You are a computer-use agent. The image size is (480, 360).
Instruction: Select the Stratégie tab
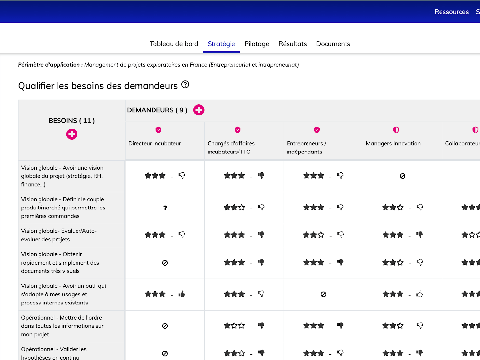click(x=221, y=44)
